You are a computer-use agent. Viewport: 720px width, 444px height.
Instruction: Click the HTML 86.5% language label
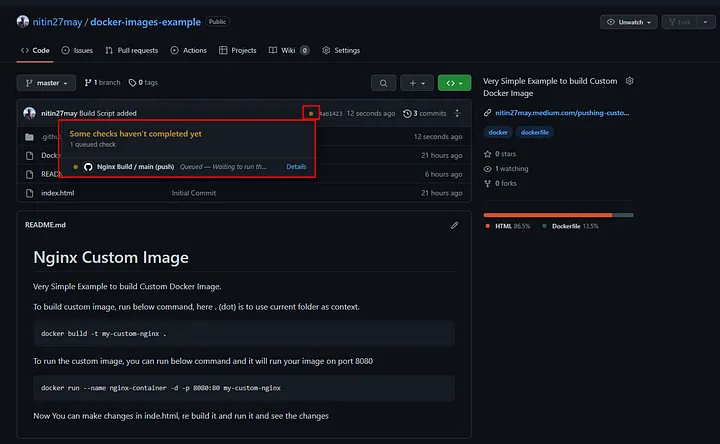click(x=508, y=226)
